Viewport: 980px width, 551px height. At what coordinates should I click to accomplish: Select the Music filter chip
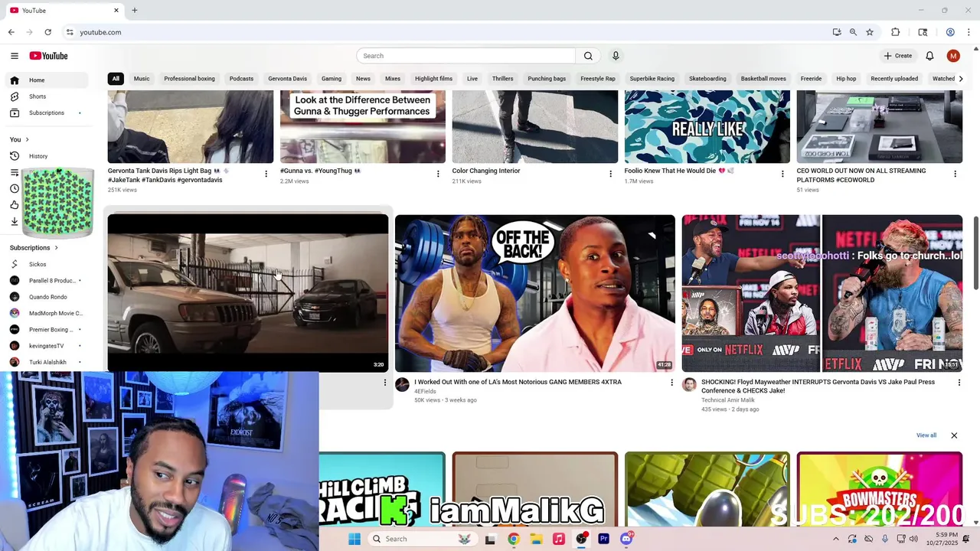pyautogui.click(x=142, y=79)
